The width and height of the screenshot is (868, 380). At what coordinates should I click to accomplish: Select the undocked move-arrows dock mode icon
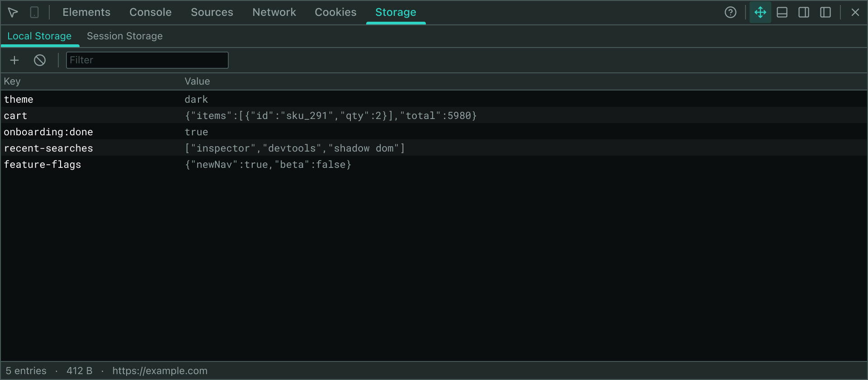[x=760, y=12]
